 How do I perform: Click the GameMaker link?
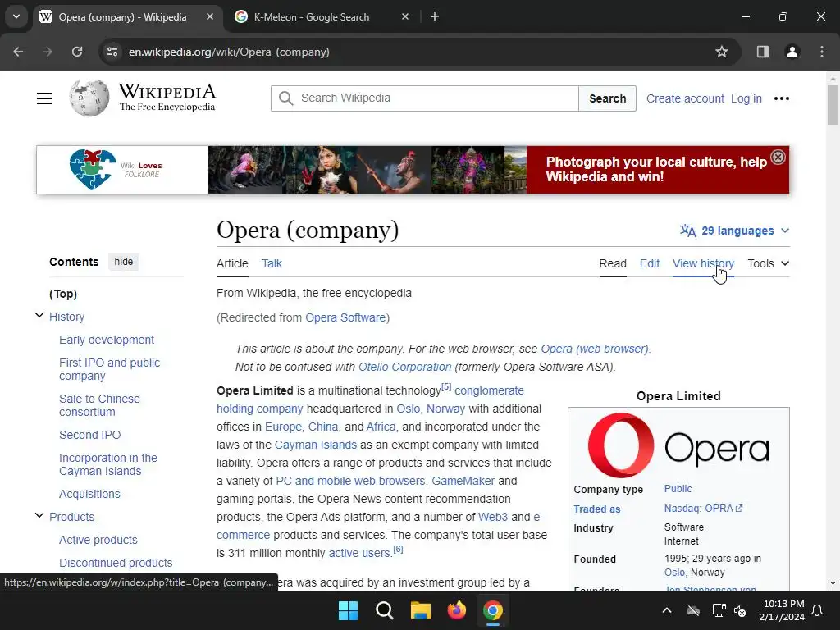pos(463,481)
